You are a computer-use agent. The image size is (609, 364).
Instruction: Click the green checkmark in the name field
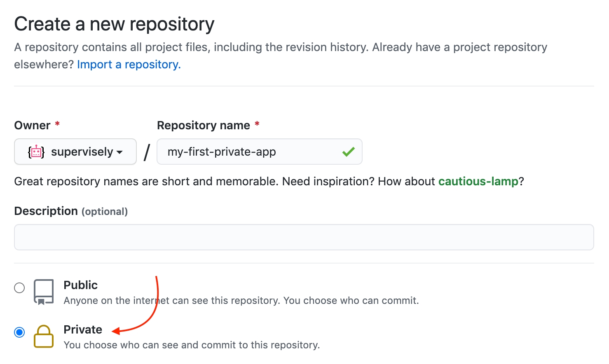tap(348, 152)
